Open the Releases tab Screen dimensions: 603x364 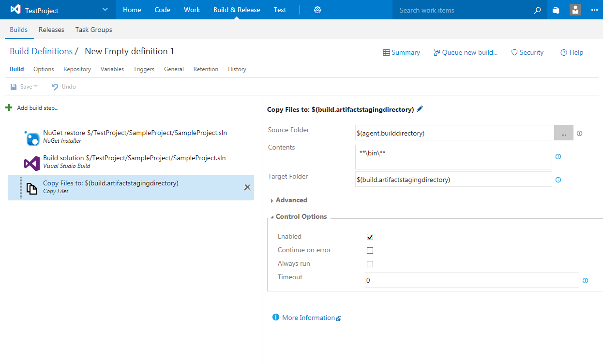tap(51, 30)
